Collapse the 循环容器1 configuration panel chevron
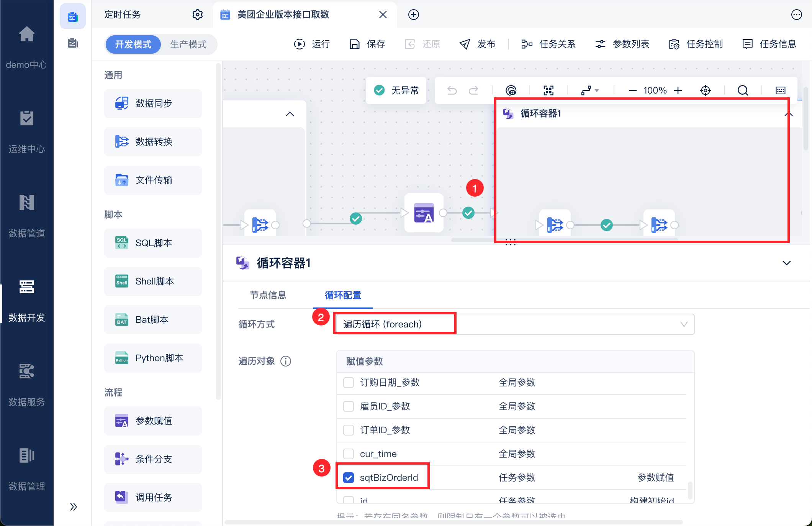The image size is (812, 526). click(786, 263)
